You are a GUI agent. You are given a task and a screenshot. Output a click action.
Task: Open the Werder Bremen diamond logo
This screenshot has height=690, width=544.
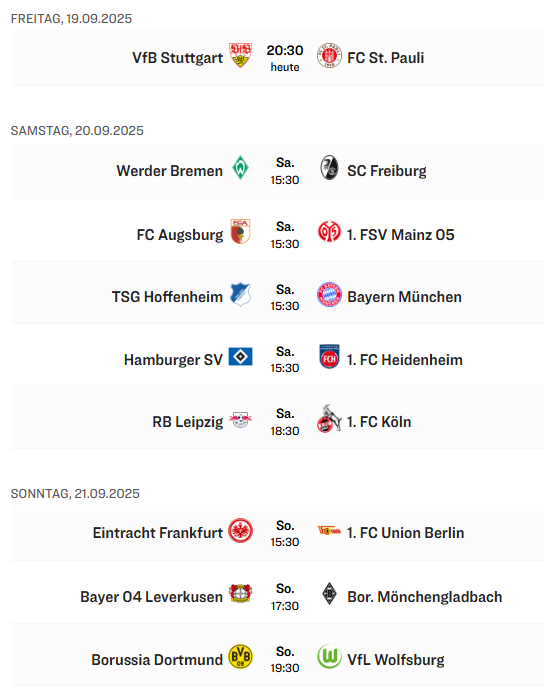coord(240,168)
